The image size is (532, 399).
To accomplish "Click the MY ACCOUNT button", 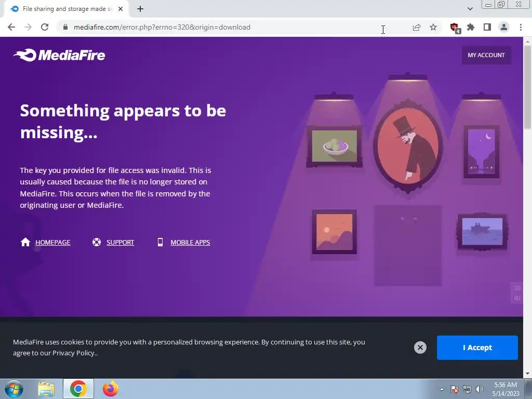I will click(x=486, y=55).
